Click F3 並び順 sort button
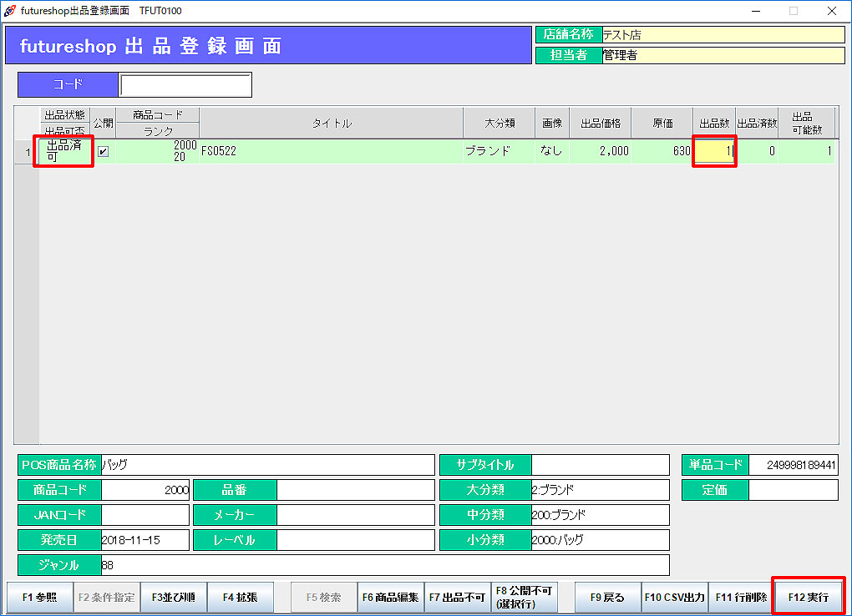852x616 pixels. [x=173, y=598]
